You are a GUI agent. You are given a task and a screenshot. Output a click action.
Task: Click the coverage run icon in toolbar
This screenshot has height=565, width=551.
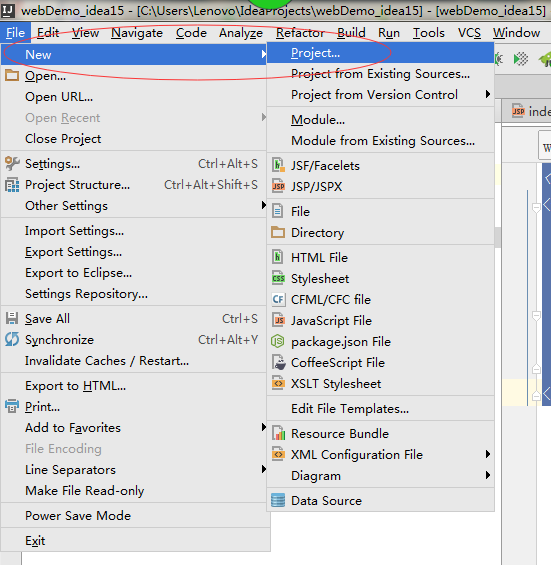(x=521, y=59)
